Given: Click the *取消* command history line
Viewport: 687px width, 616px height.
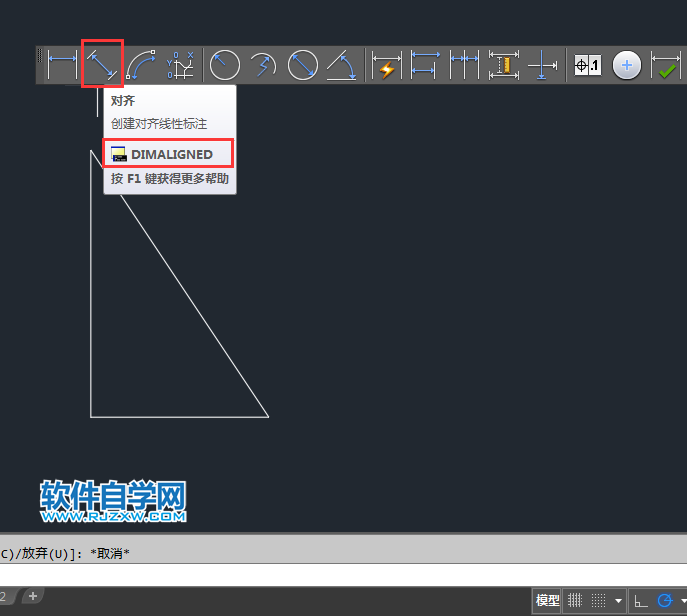Looking at the screenshot, I should (x=110, y=553).
